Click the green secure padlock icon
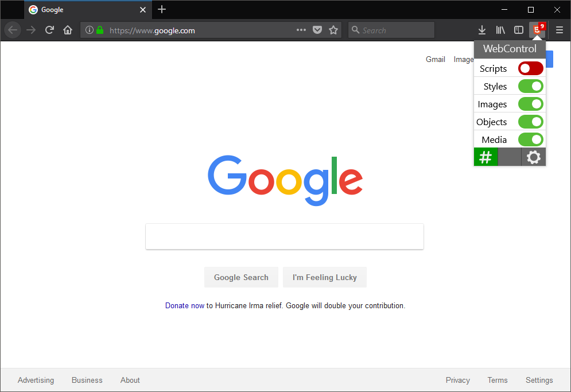 coord(100,30)
